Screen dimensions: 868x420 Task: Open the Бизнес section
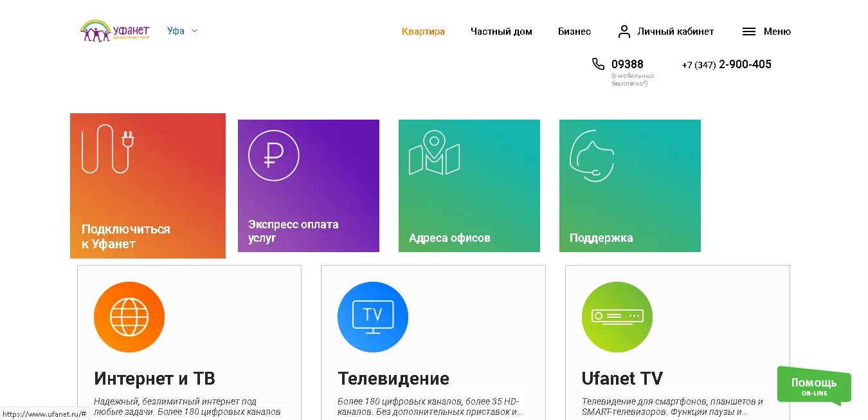tap(574, 32)
